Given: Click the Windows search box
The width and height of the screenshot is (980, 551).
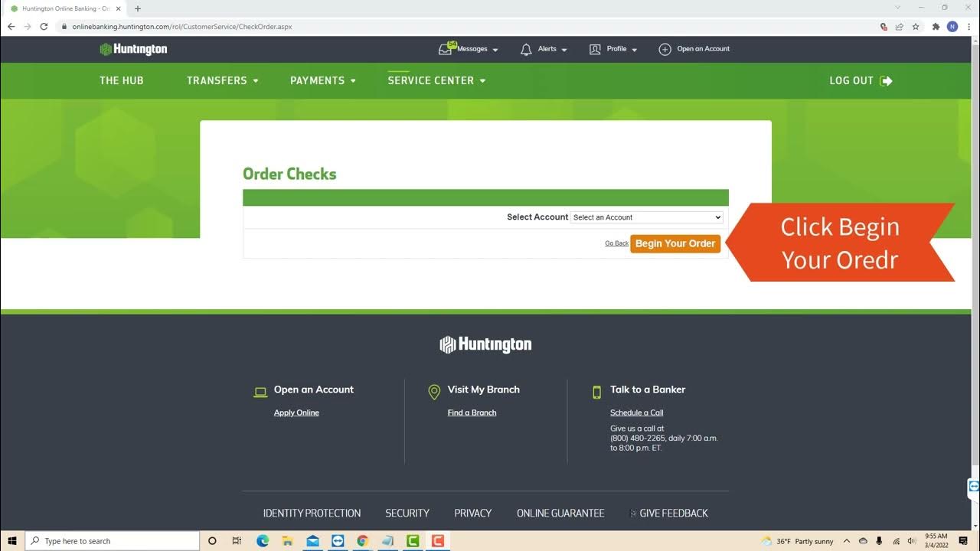Looking at the screenshot, I should [x=113, y=541].
